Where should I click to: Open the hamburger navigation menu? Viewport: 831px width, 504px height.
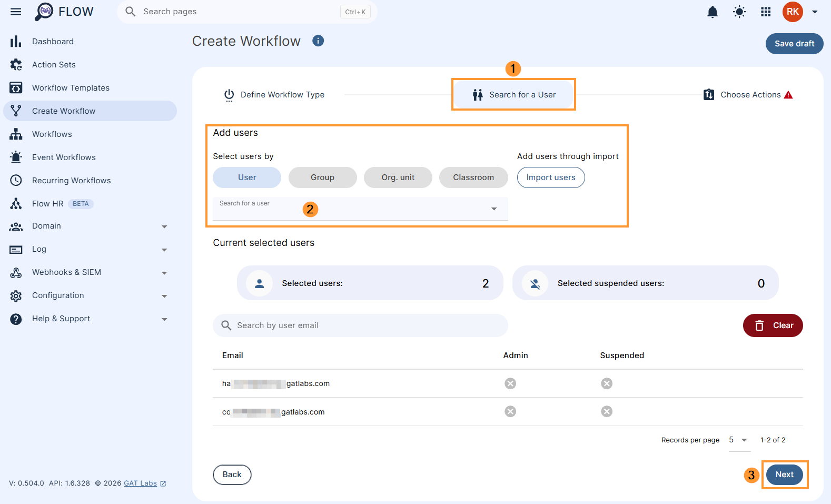16,12
